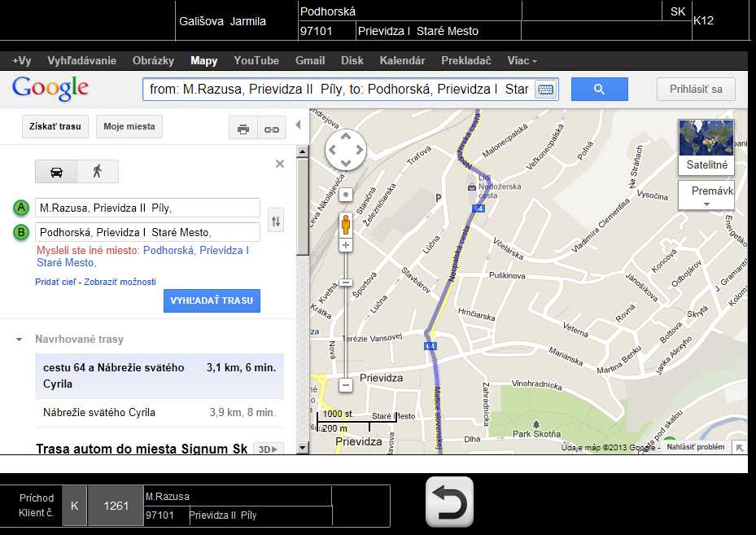This screenshot has width=756, height=535.
Task: Swap start and destination arrows icon
Action: pyautogui.click(x=276, y=221)
